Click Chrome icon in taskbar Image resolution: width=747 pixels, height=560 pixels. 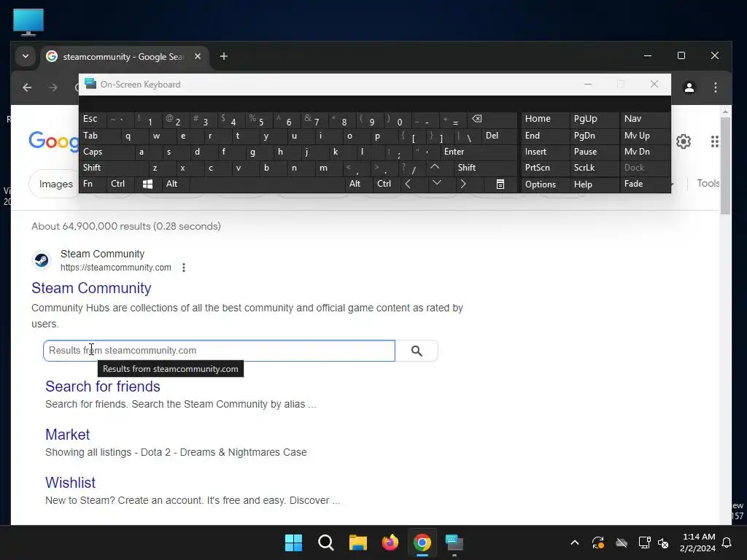pyautogui.click(x=422, y=542)
